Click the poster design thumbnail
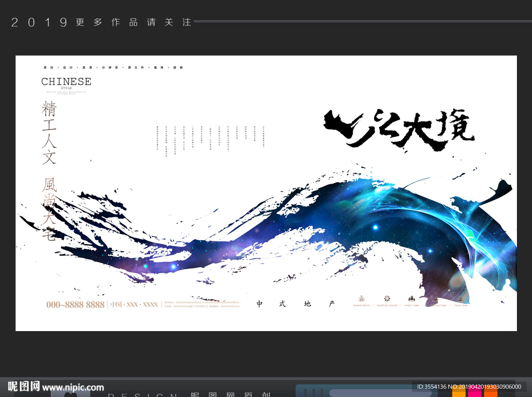 pos(267,193)
